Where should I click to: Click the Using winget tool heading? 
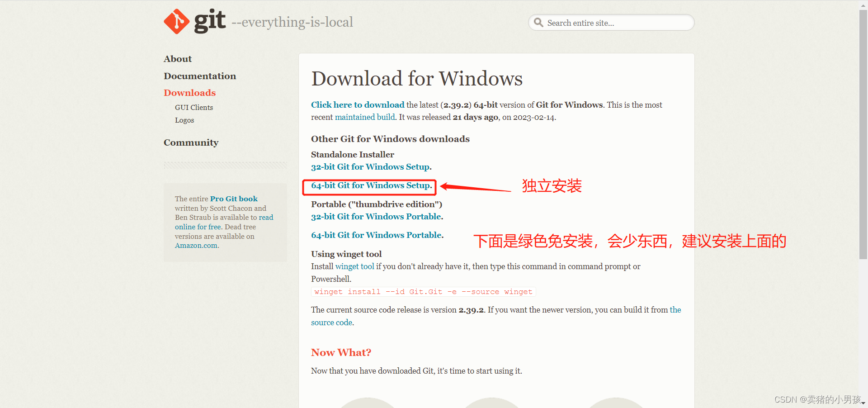tap(346, 254)
